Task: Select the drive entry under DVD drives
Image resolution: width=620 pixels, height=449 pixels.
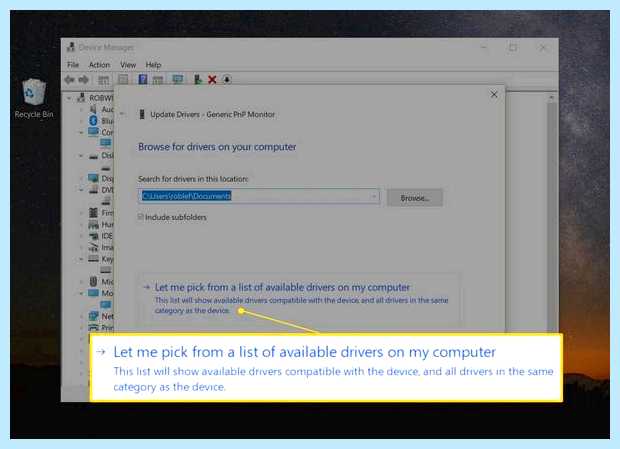Action: pyautogui.click(x=106, y=202)
